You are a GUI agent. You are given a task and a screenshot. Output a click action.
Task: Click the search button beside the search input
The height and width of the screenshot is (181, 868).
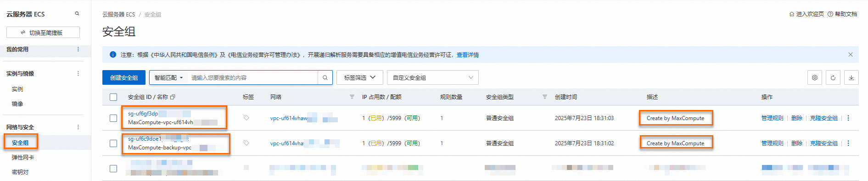click(x=325, y=77)
